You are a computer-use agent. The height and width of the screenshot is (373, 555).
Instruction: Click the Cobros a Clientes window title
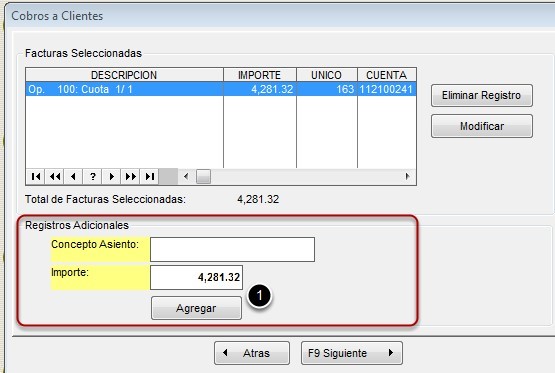(x=57, y=16)
